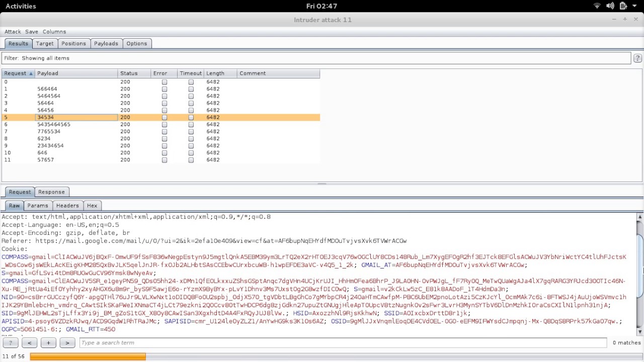Image resolution: width=644 pixels, height=362 pixels.
Task: Click the filter bar showing all items
Action: pos(316,58)
